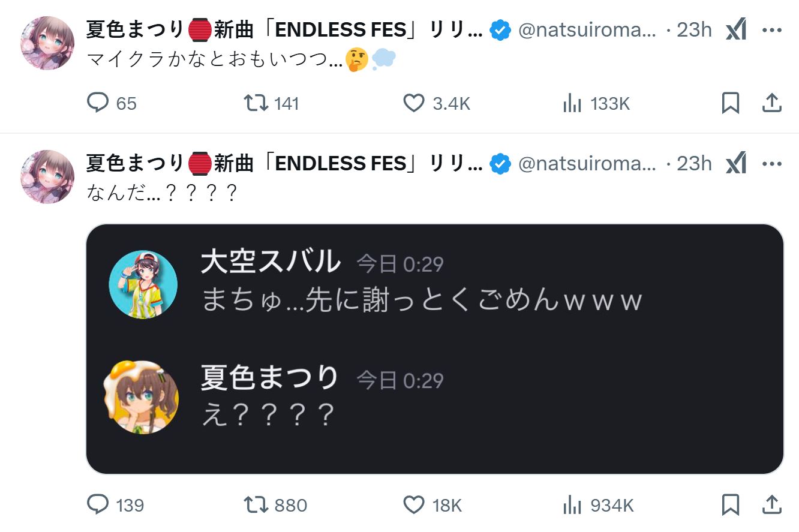Reply to the なんだ tweet with 139 replies
This screenshot has height=532, width=799.
(x=98, y=505)
